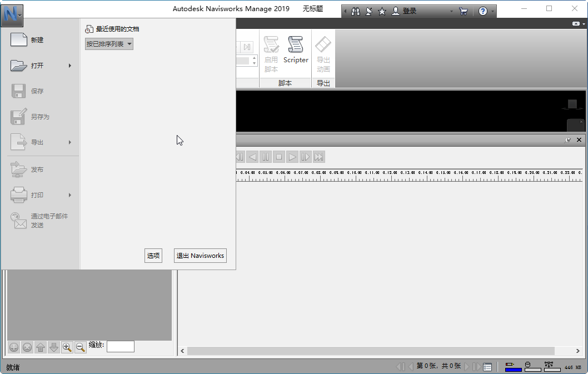The width and height of the screenshot is (588, 374).
Task: Open the sheet browser icon
Action: [487, 366]
